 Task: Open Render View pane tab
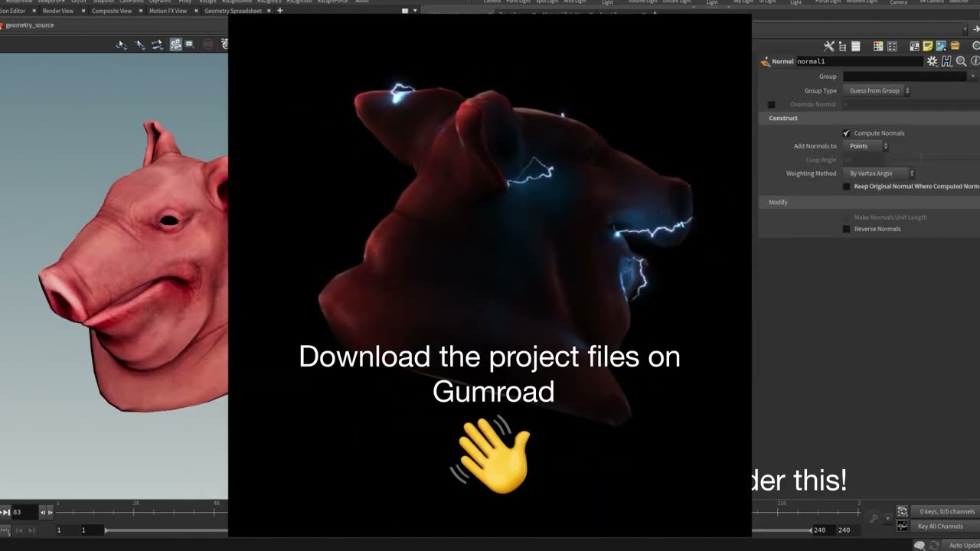point(58,11)
